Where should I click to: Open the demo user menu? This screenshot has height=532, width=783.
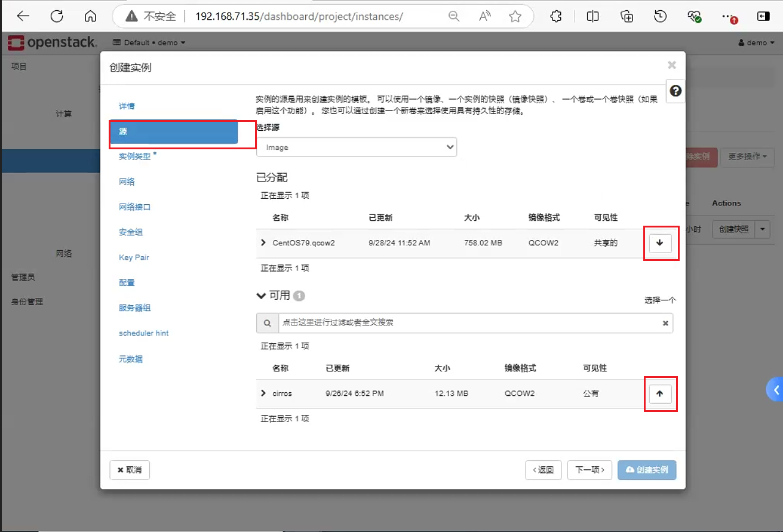coord(757,42)
